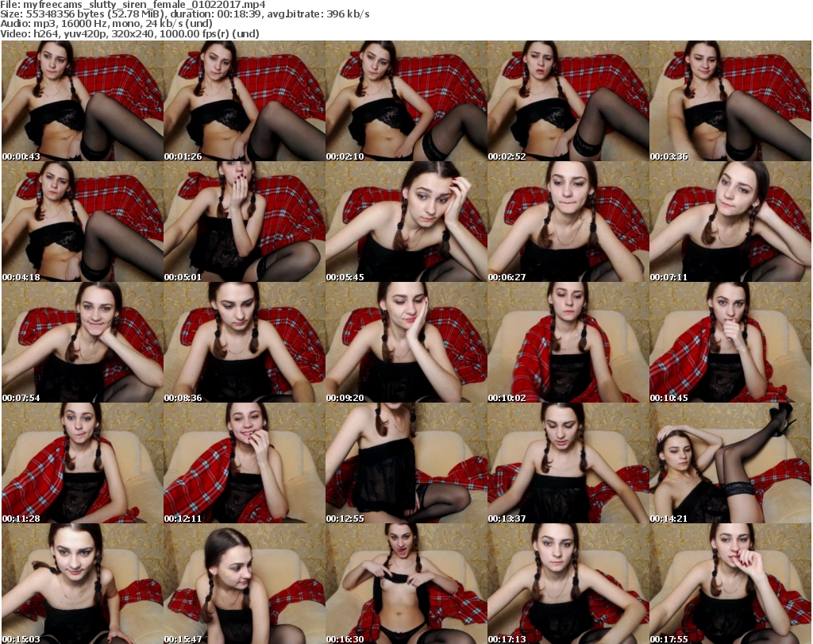Open the last frame stamped 00:17:55
813x644 pixels.
[730, 584]
